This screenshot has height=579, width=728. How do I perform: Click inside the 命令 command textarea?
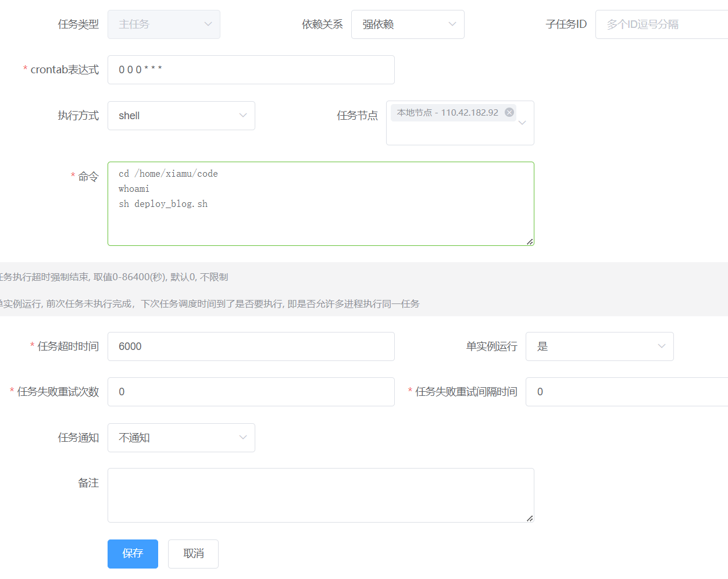[320, 203]
